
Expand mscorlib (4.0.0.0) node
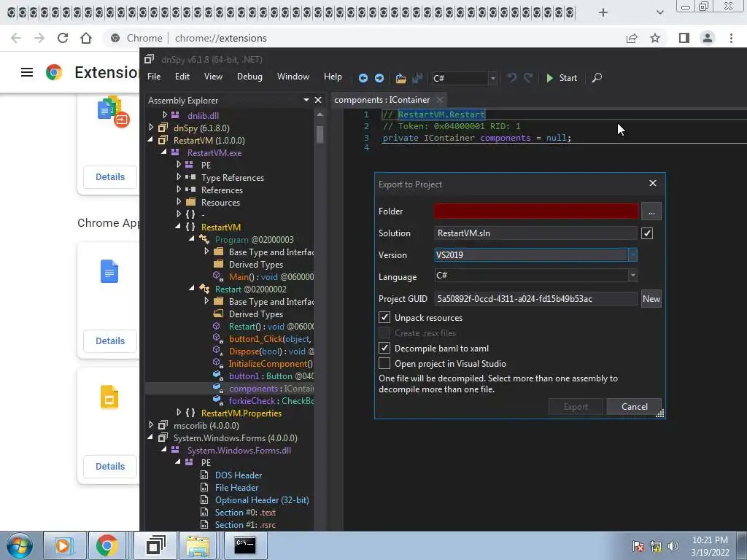[x=151, y=425]
